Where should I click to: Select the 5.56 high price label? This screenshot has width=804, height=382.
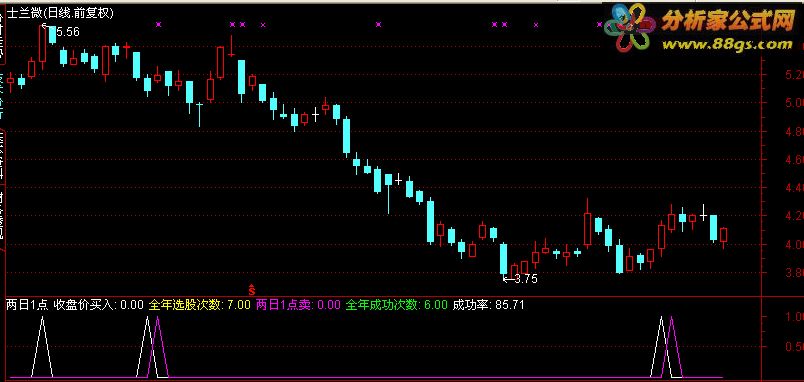pyautogui.click(x=67, y=32)
